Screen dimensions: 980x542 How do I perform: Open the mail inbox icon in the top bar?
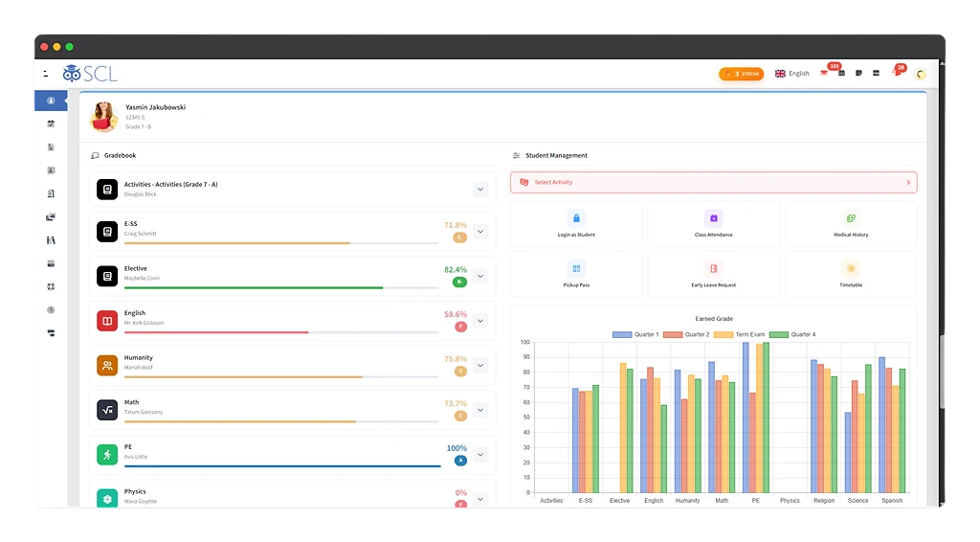824,73
